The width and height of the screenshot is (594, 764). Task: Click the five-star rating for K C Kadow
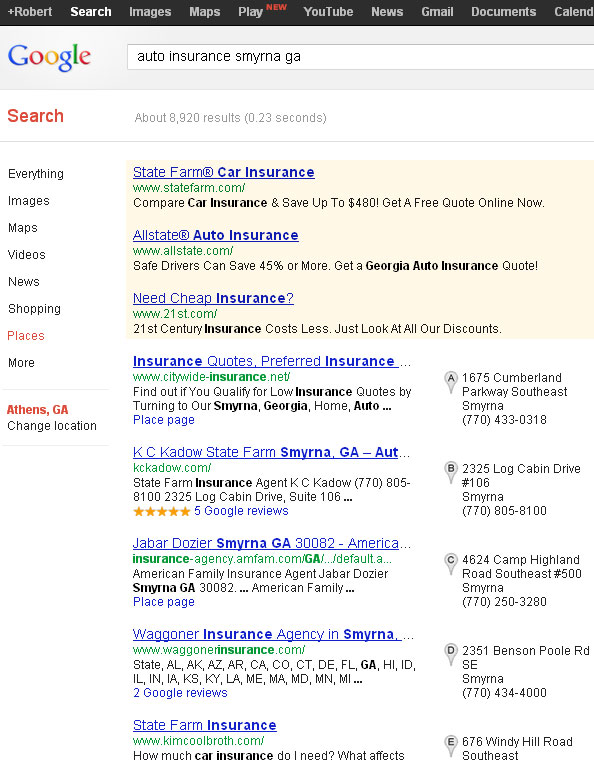161,511
